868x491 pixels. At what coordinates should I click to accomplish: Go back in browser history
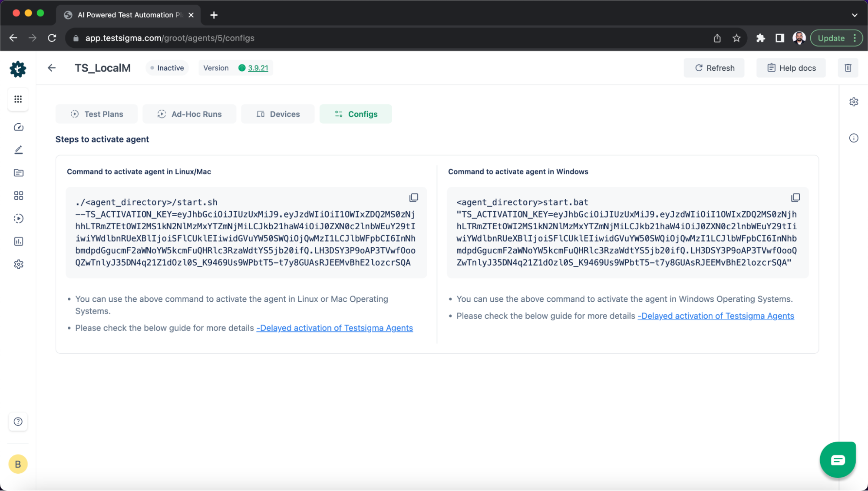click(x=13, y=38)
